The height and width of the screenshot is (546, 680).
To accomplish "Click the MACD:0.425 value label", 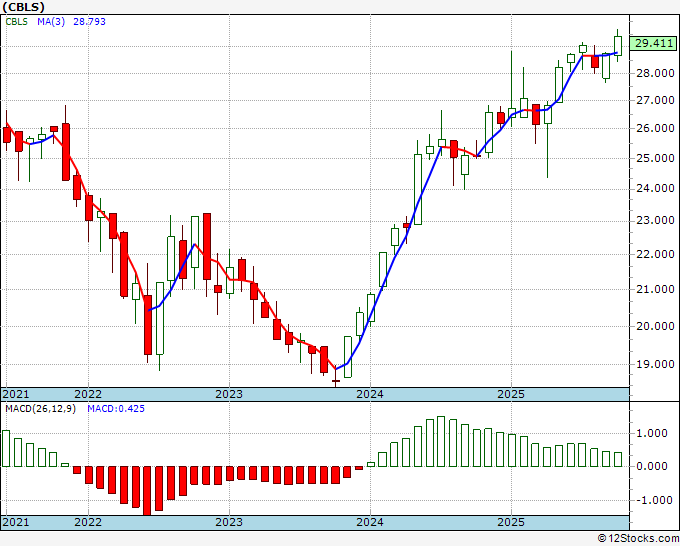I will [x=116, y=409].
